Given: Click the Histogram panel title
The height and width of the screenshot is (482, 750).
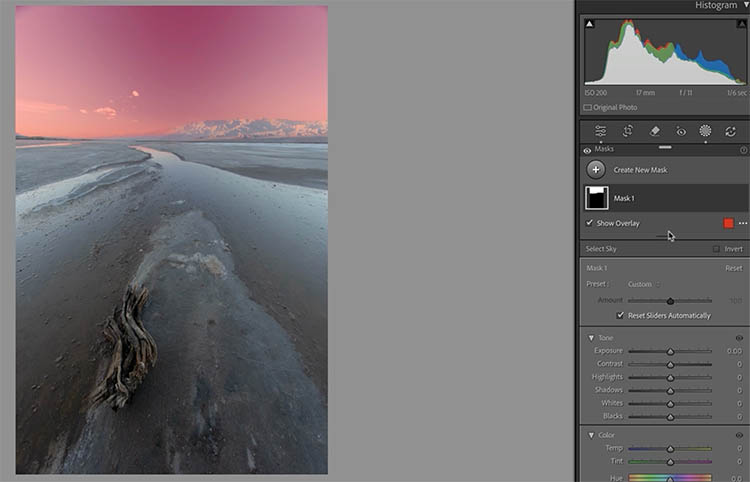Looking at the screenshot, I should [x=716, y=5].
